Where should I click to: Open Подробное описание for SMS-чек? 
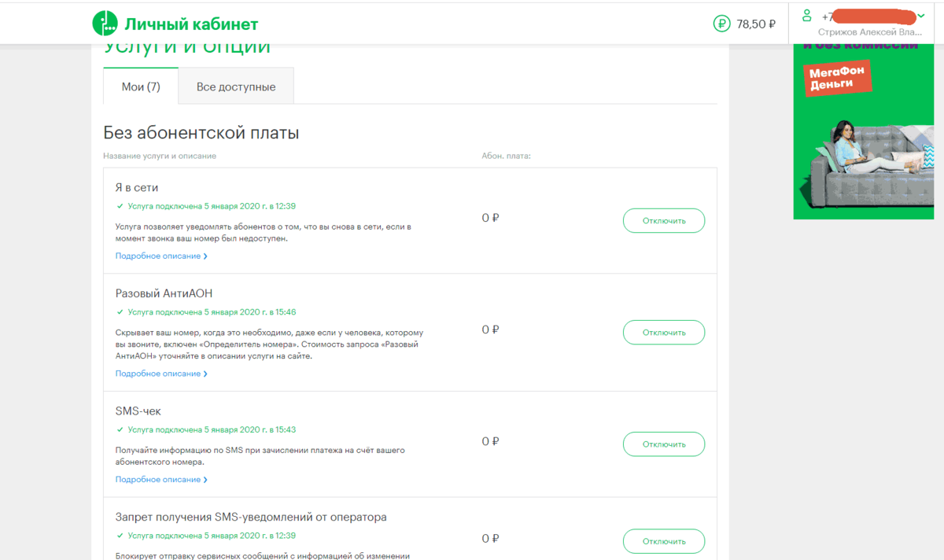tap(161, 480)
